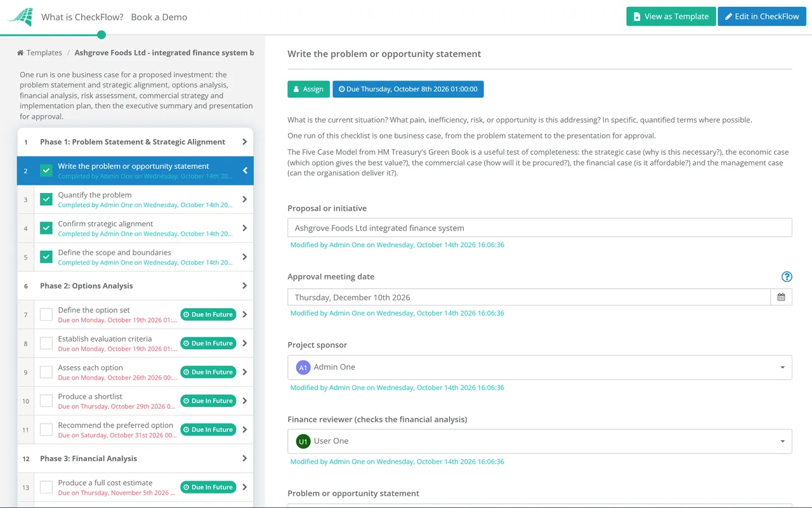Viewport: 812px width, 508px height.
Task: Click the U1 avatar in Finance reviewer
Action: click(x=303, y=441)
